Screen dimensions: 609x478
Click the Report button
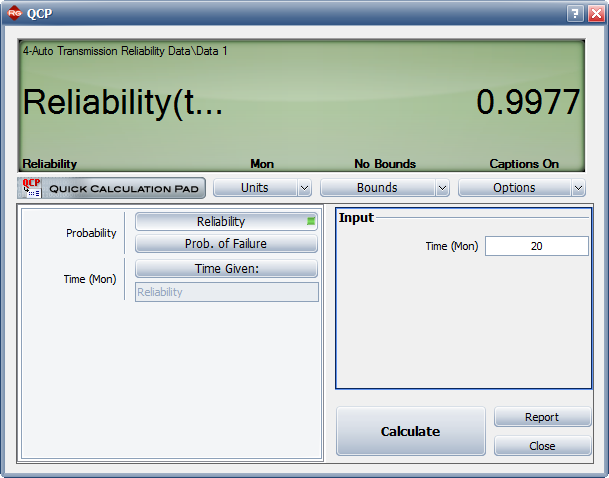point(542,417)
